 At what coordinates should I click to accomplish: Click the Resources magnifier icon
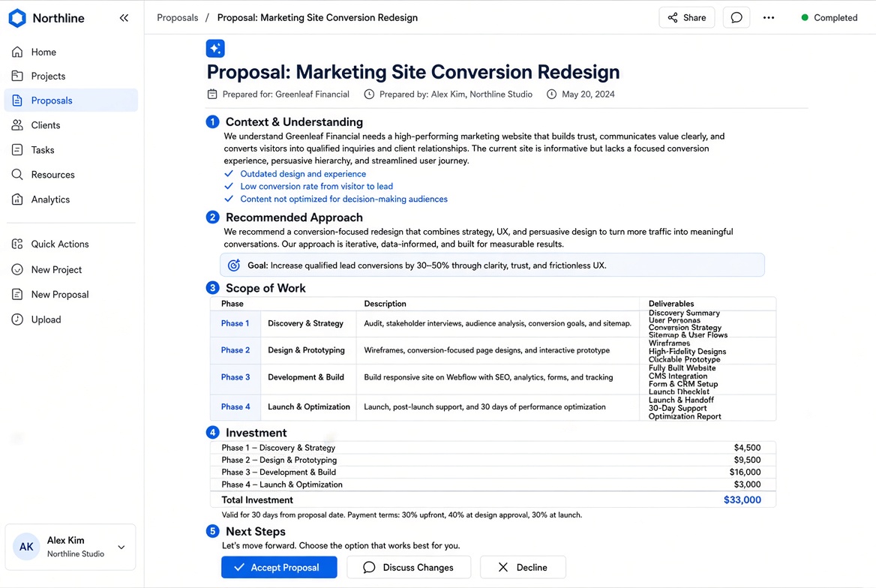(x=17, y=175)
